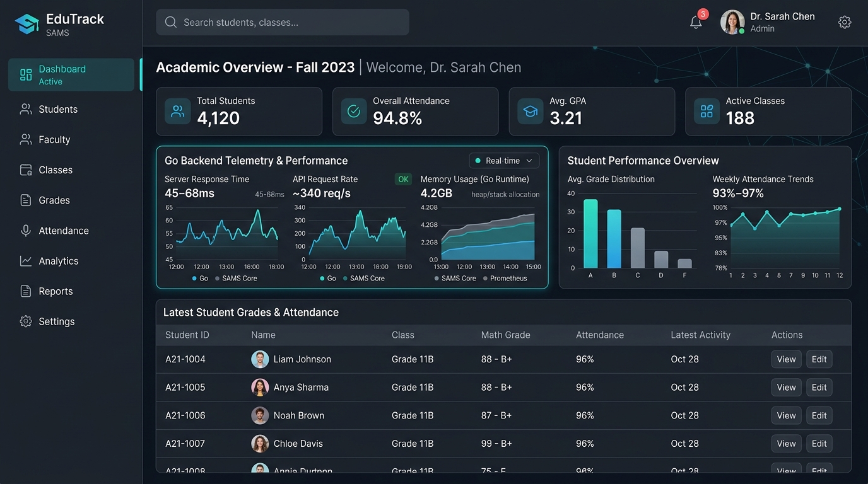Navigate to the Classes section

(71, 170)
